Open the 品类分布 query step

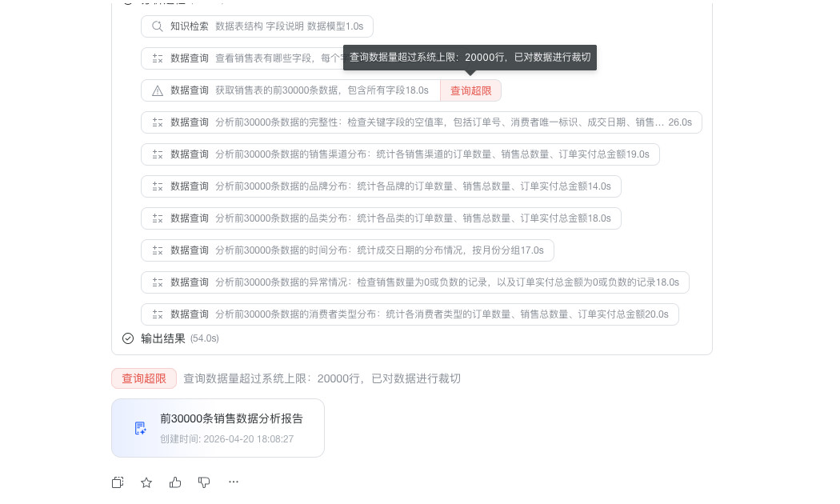(381, 218)
